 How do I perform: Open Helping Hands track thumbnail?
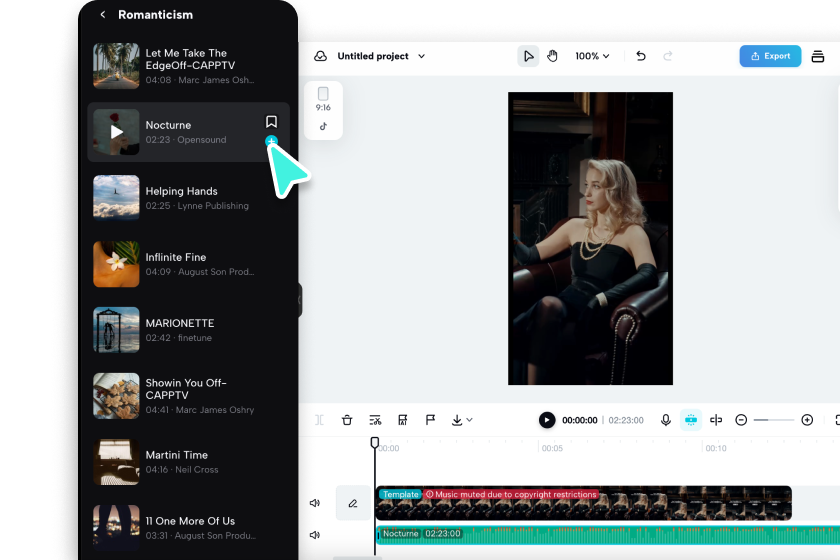(x=116, y=198)
